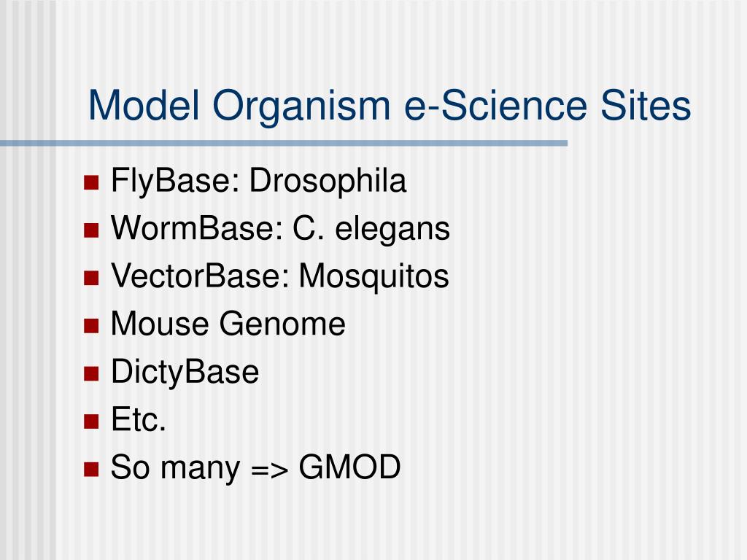Click the word GMOD
The height and width of the screenshot is (560, 747).
tap(349, 467)
